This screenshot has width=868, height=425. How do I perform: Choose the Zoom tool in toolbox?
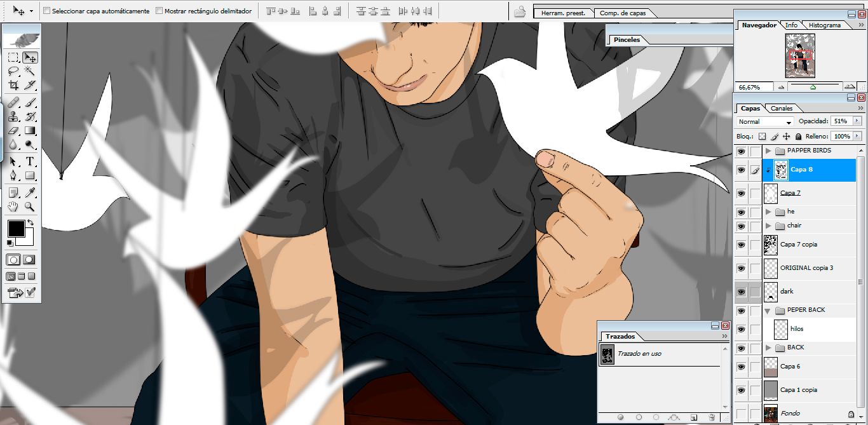[x=29, y=206]
